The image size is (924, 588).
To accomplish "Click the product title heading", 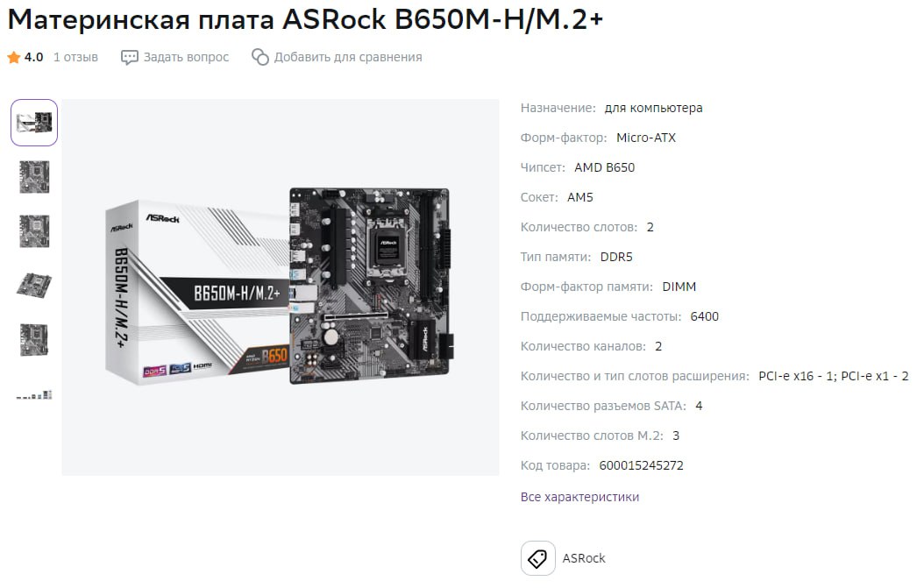I will (x=305, y=19).
